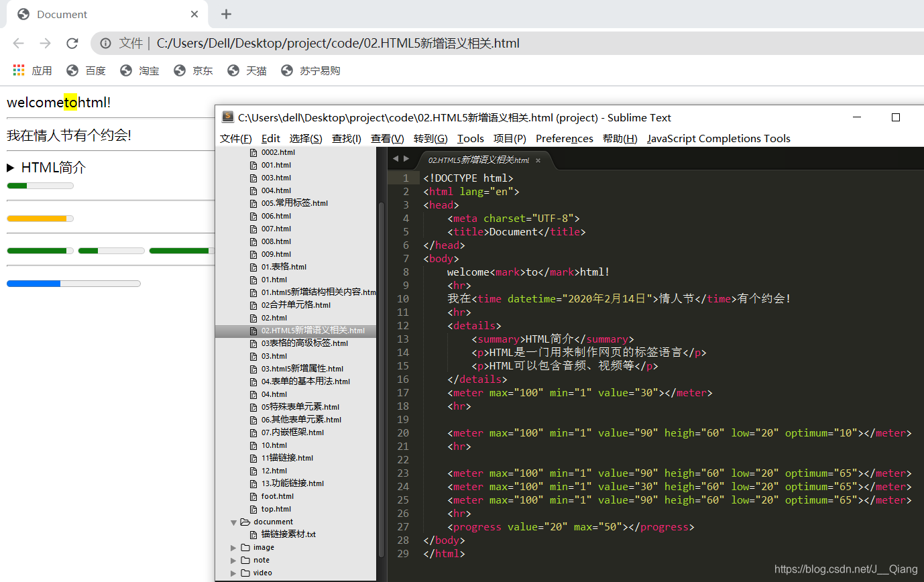Screen dimensions: 924x582
Task: Click the sidebar vertical scrollbar
Action: point(382,379)
